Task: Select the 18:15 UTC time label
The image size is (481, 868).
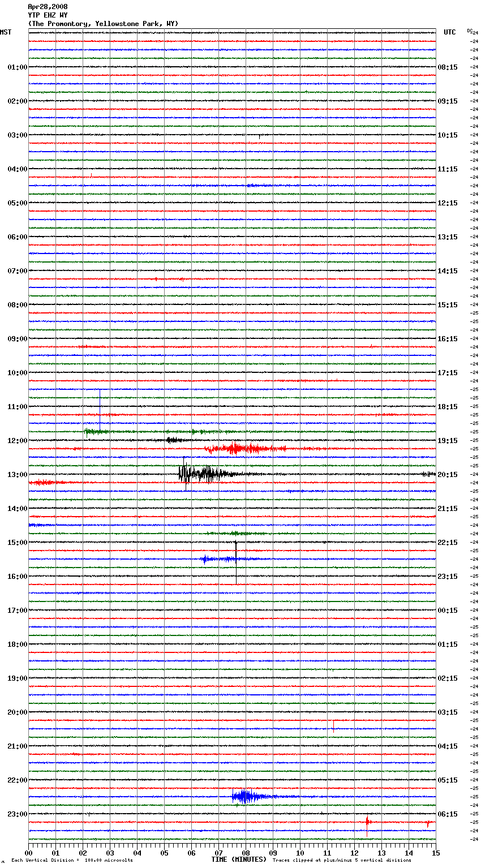Action: click(x=448, y=407)
